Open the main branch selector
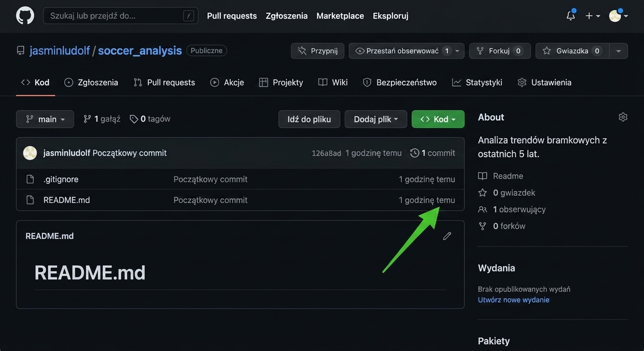Screen dimensions: 644x351 click(x=45, y=119)
